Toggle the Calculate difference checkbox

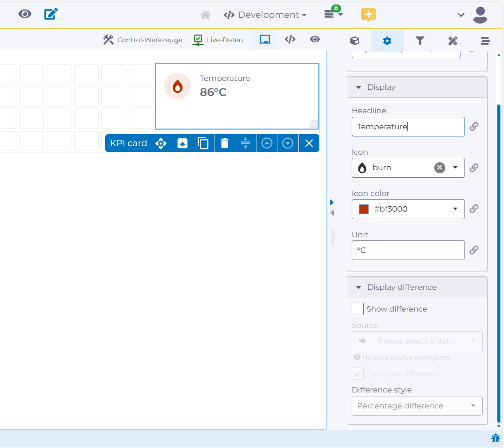click(357, 373)
